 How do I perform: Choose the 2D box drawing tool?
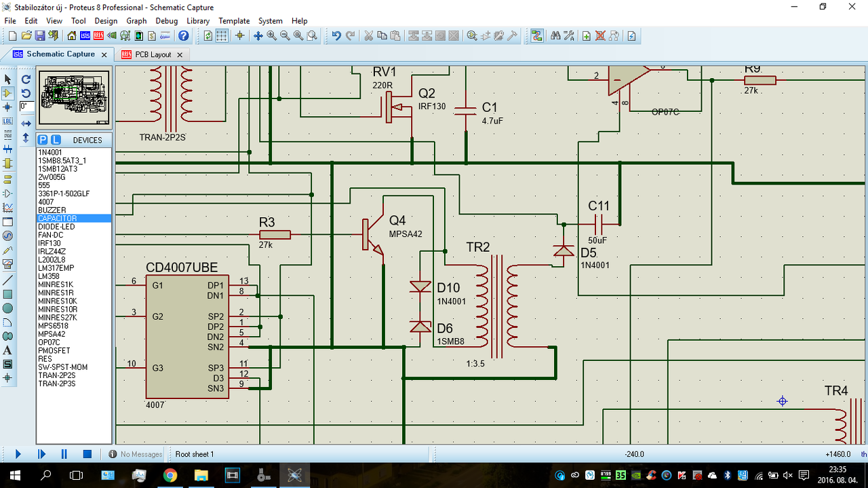[7, 294]
